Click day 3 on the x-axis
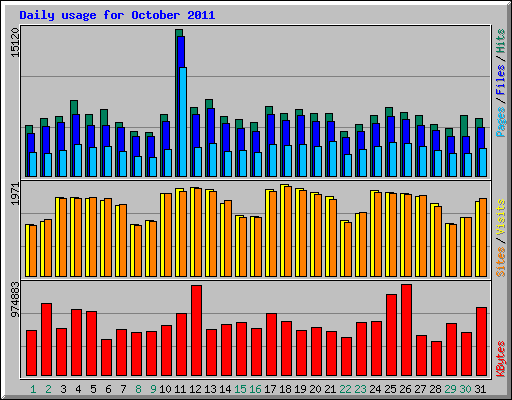Screen dimensions: 512x400 click(x=63, y=389)
